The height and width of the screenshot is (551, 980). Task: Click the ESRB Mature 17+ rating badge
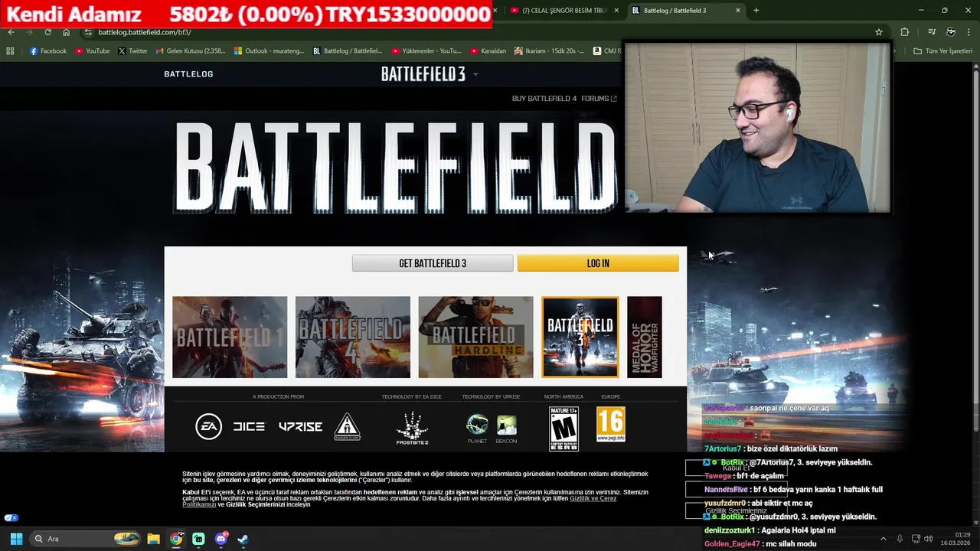564,429
